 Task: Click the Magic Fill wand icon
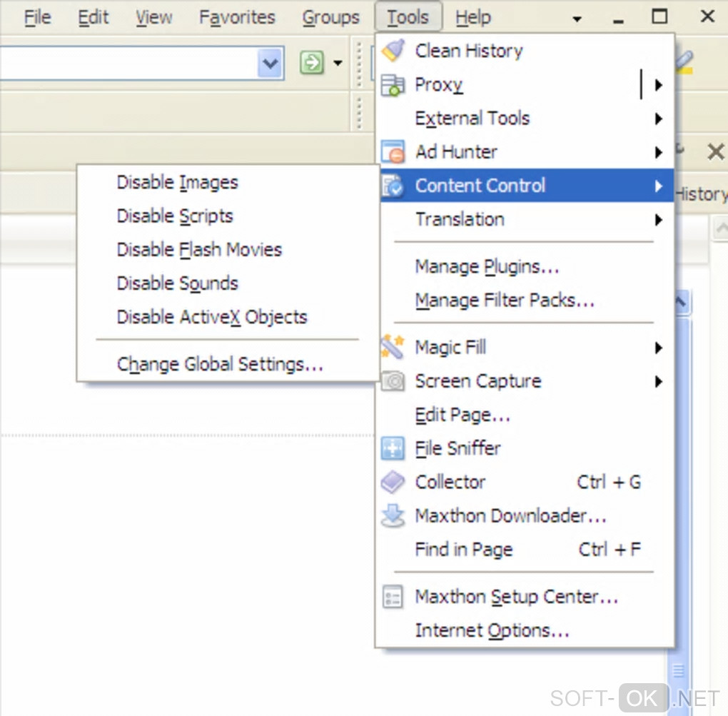pos(393,348)
